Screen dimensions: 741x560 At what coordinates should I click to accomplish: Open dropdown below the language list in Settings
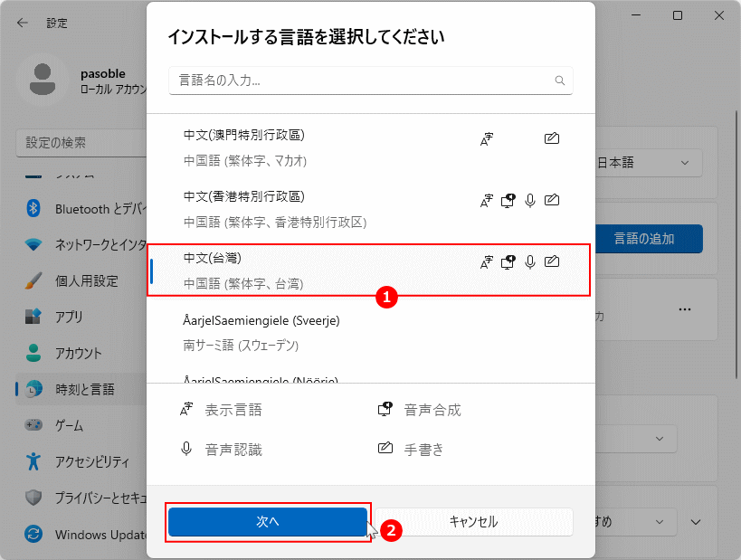point(636,439)
